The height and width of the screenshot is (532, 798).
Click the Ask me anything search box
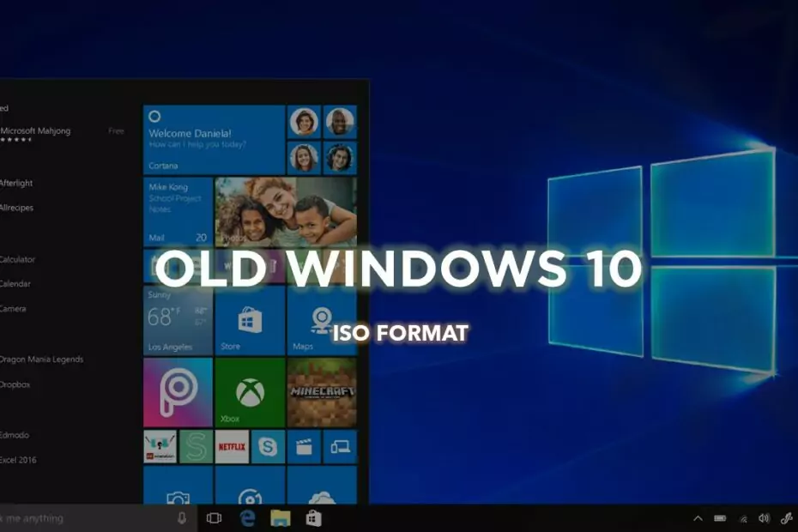(x=98, y=518)
